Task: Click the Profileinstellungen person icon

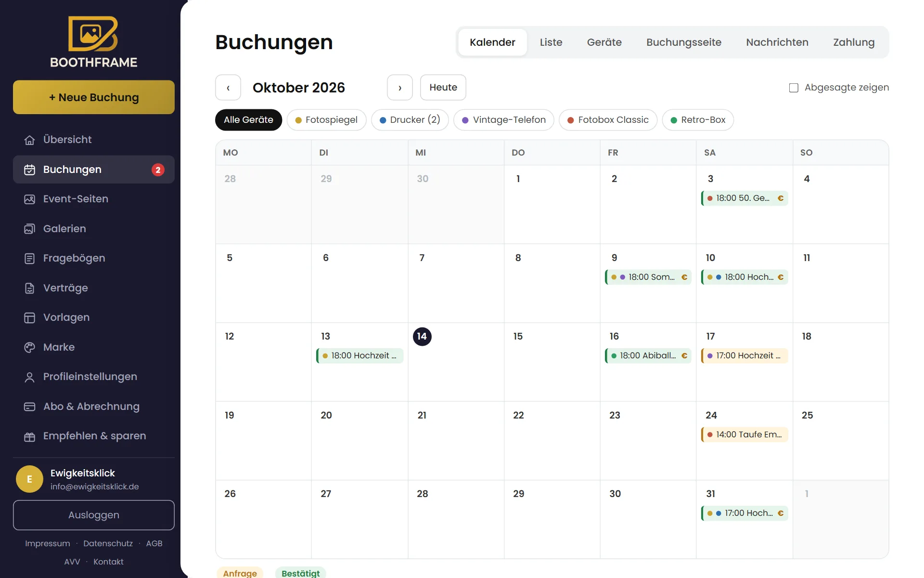Action: pos(29,377)
